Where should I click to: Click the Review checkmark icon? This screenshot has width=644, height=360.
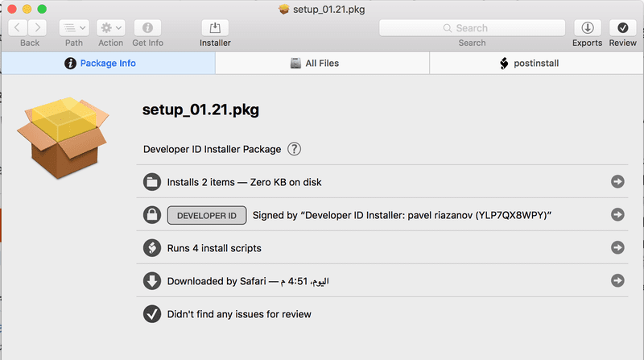click(x=623, y=27)
